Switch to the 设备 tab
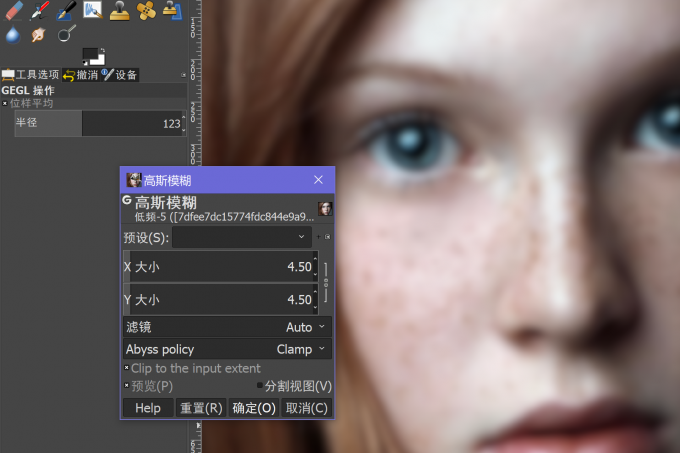The height and width of the screenshot is (453, 680). coord(120,75)
